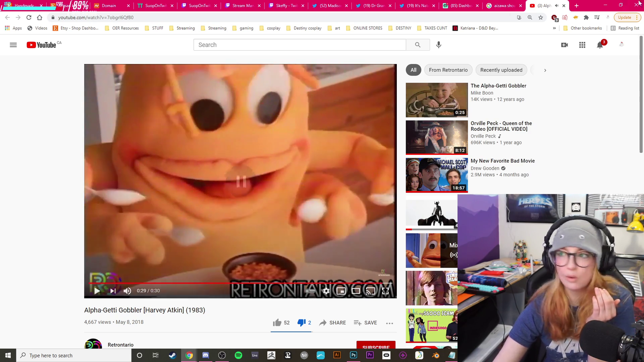
Task: Launch Illustrator from the taskbar
Action: (337, 355)
